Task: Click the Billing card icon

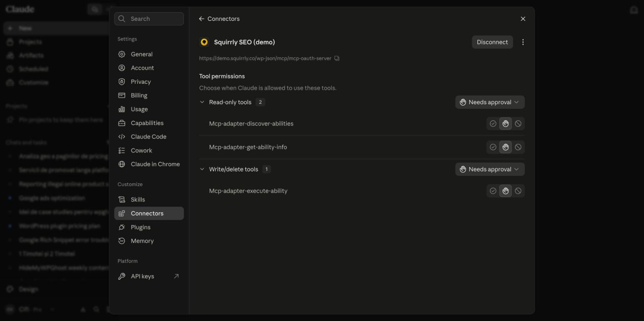Action: (122, 95)
